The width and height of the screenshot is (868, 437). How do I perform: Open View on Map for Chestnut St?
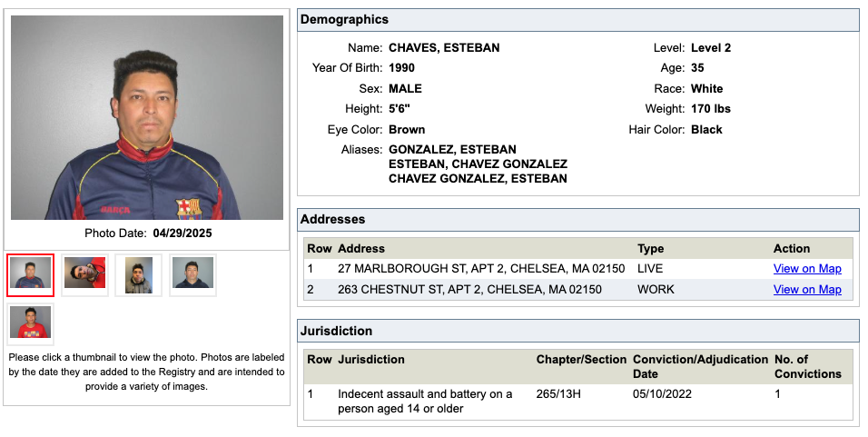coord(806,290)
